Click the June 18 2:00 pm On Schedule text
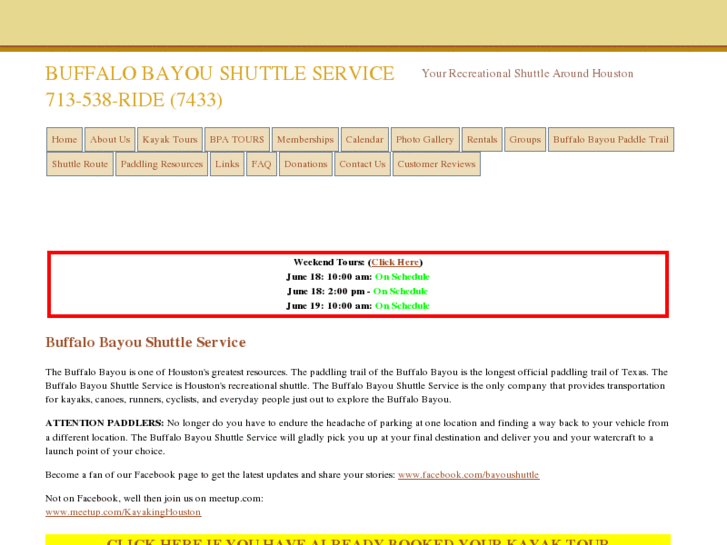Image resolution: width=727 pixels, height=545 pixels. [400, 291]
